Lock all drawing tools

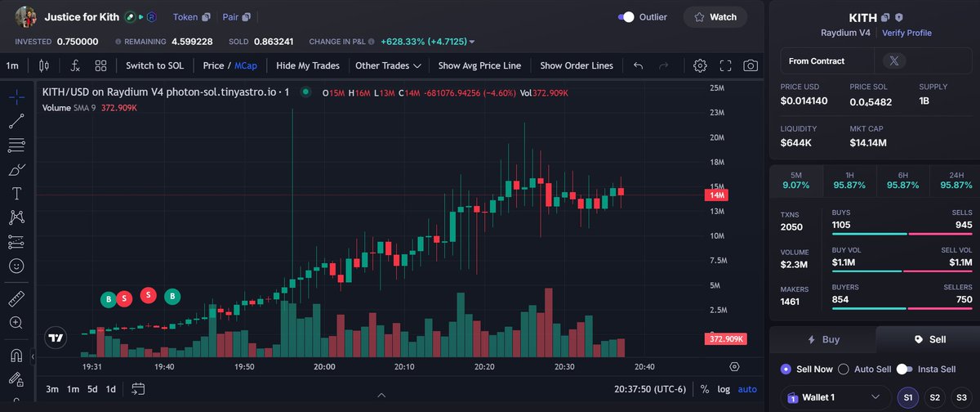16,379
